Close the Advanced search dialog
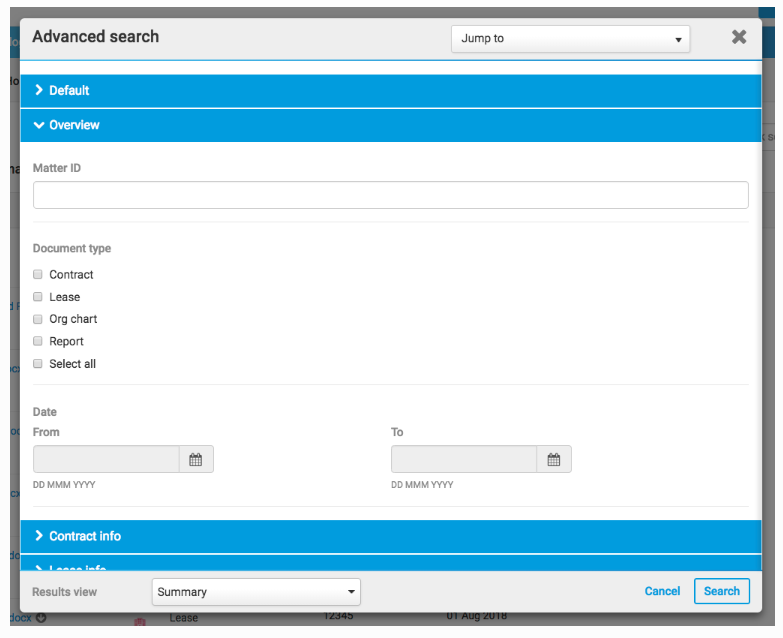783x638 pixels. click(x=739, y=37)
